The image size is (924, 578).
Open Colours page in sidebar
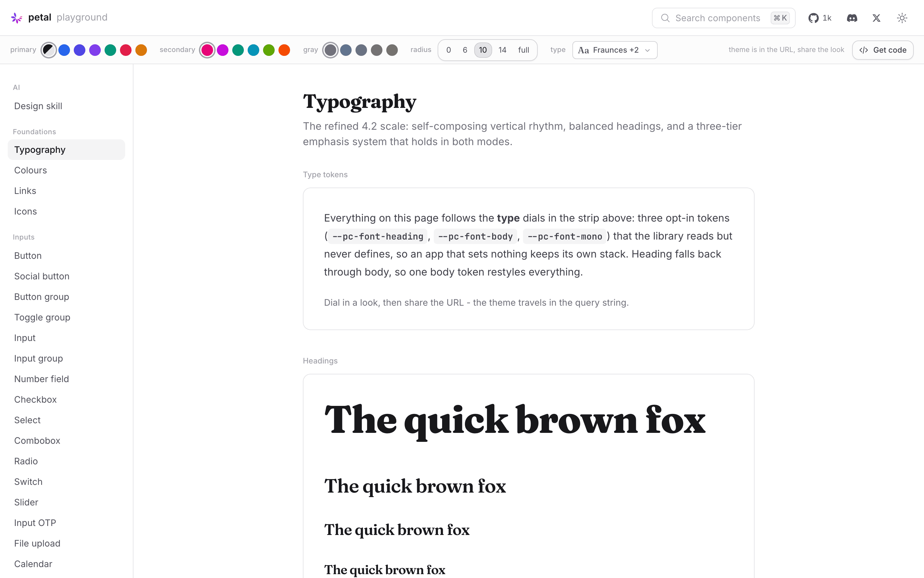(x=66, y=170)
